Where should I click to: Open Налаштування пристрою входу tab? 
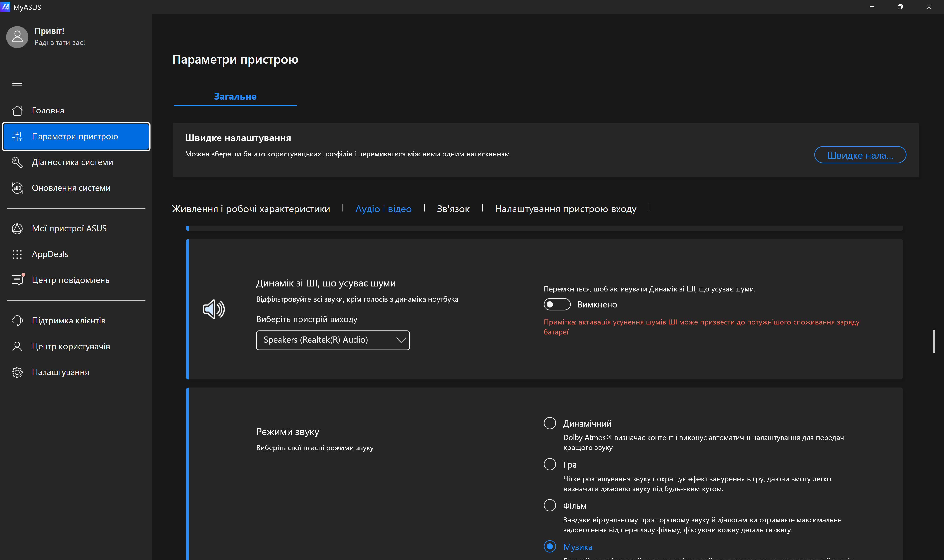point(565,209)
